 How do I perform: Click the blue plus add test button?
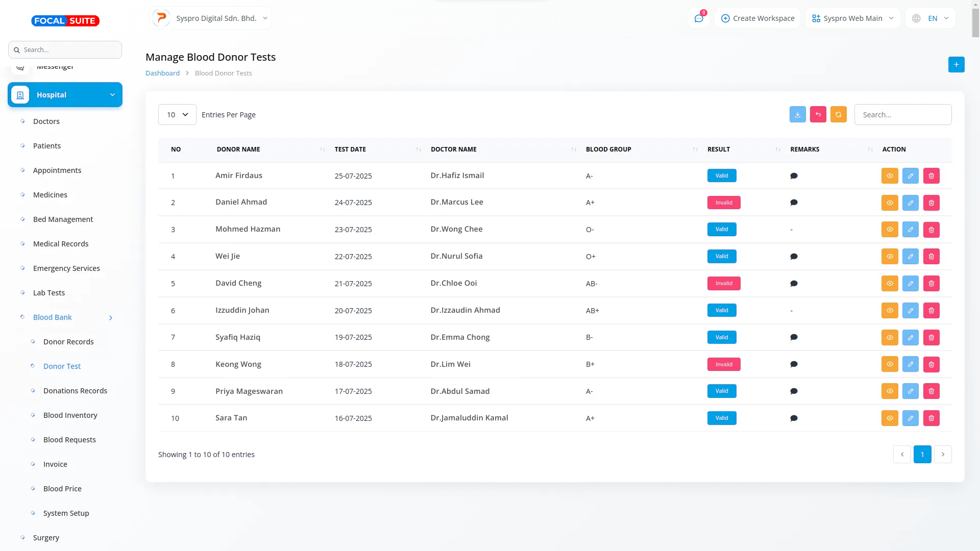[956, 65]
